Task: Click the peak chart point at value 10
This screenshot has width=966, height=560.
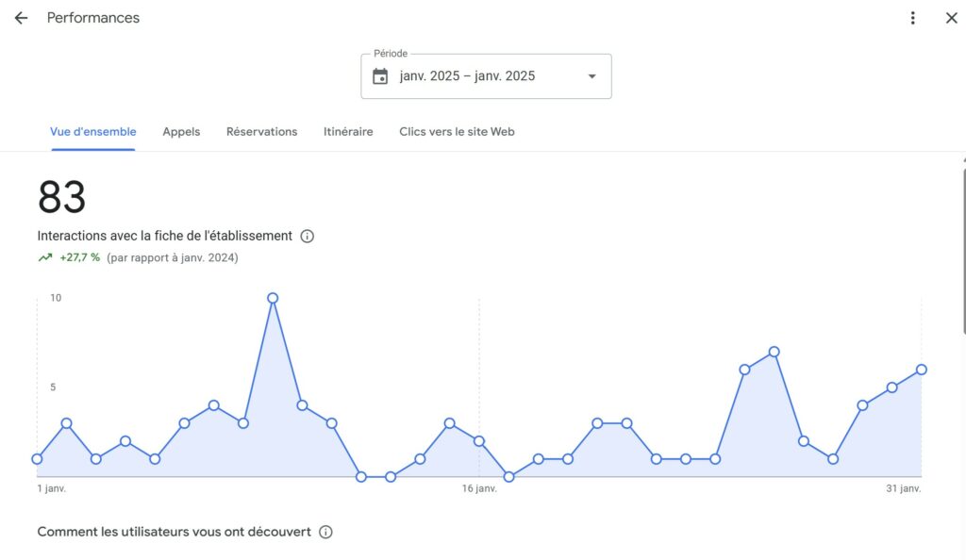Action: (273, 298)
